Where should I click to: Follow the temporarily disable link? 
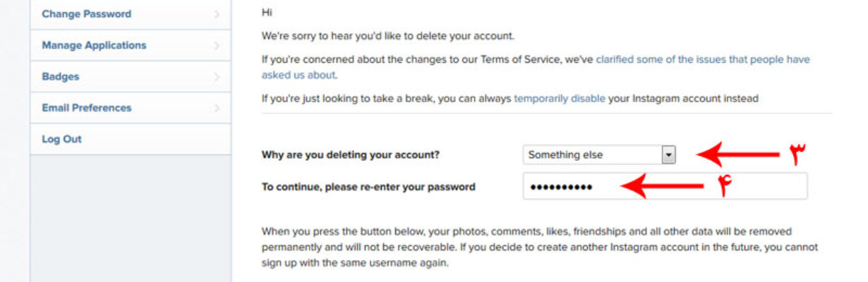pos(560,99)
